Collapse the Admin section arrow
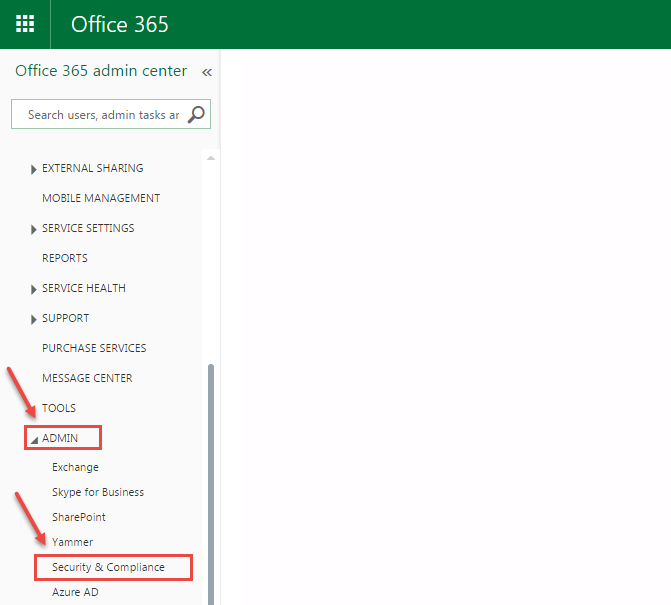This screenshot has height=605, width=671. (x=34, y=439)
